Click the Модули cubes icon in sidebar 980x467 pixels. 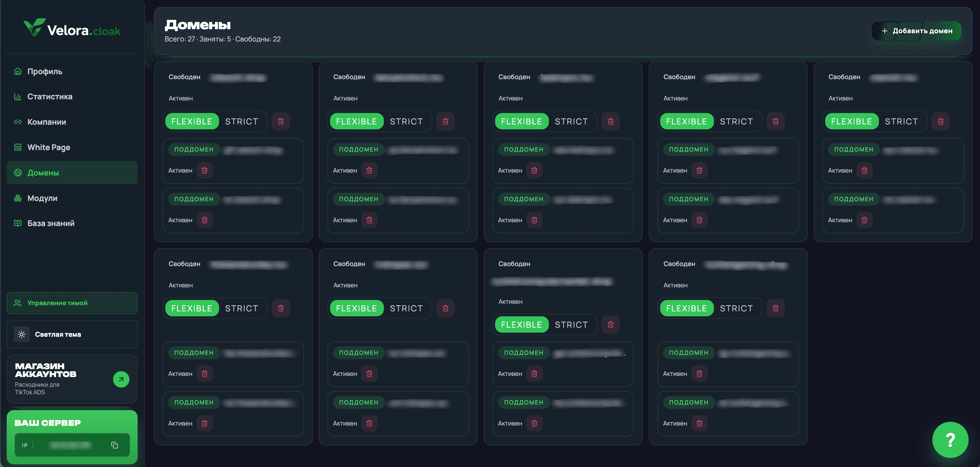(18, 198)
